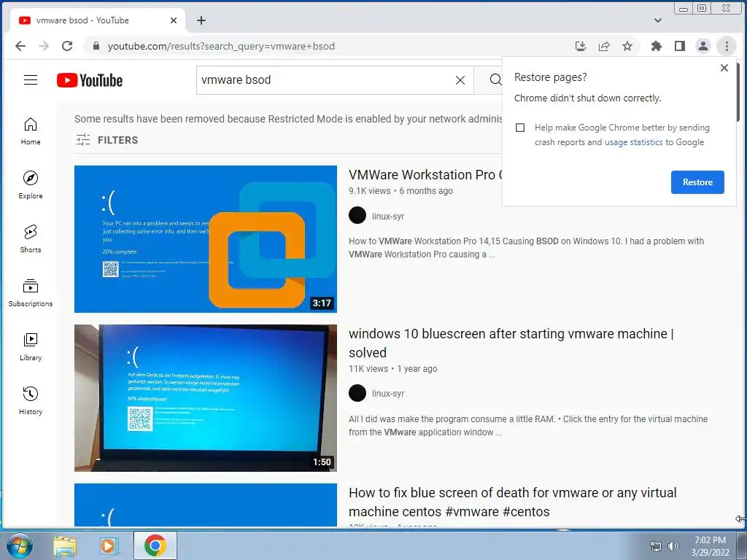Open the windows 10 bluescreen video title
Image resolution: width=747 pixels, height=560 pixels.
tap(511, 343)
